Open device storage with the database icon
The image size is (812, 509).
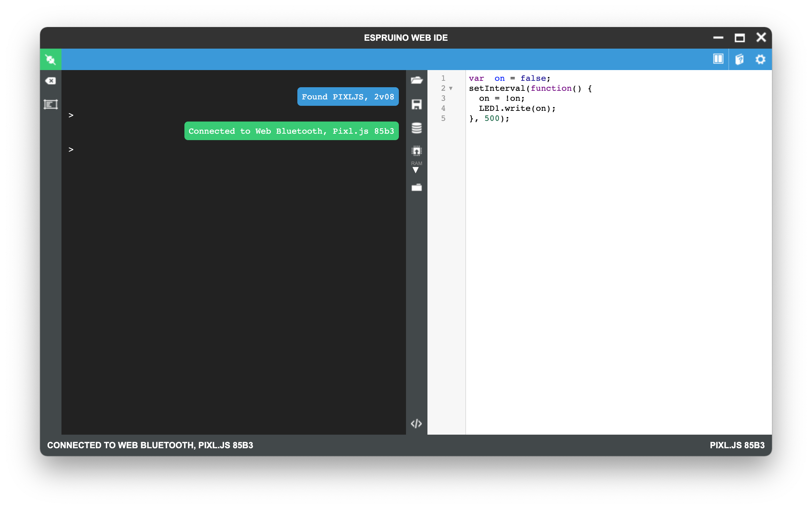(x=417, y=128)
